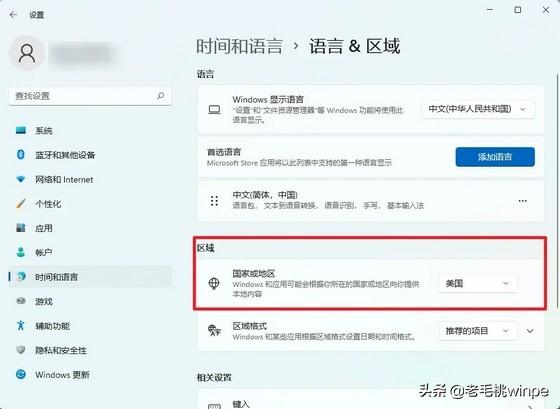Click the search magnifier icon
The width and height of the screenshot is (560, 409).
(x=160, y=95)
